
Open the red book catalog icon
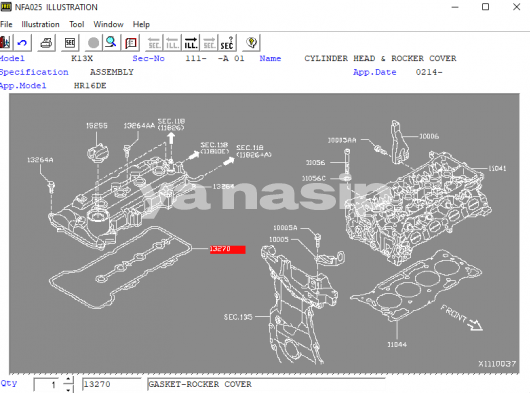point(130,43)
